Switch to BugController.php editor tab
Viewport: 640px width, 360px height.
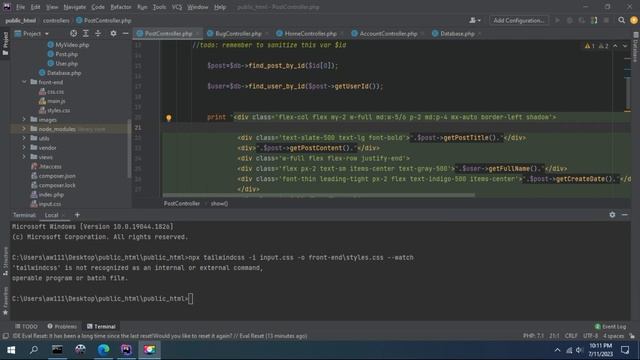pos(238,33)
